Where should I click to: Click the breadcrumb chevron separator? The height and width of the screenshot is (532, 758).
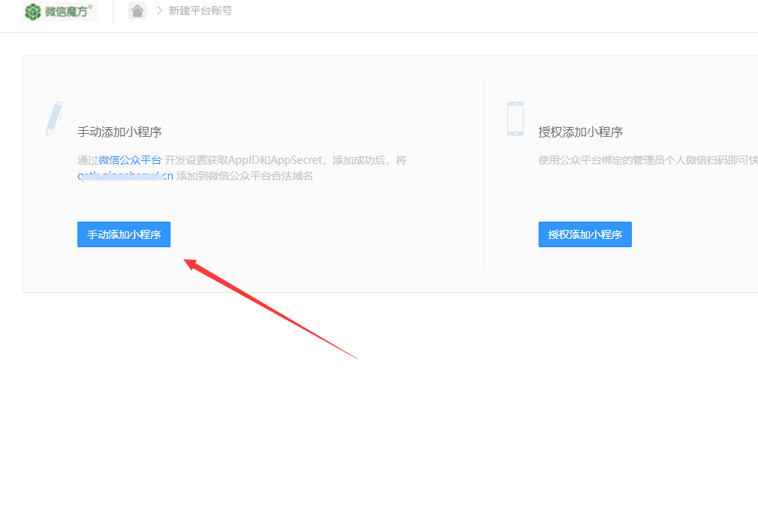[159, 11]
